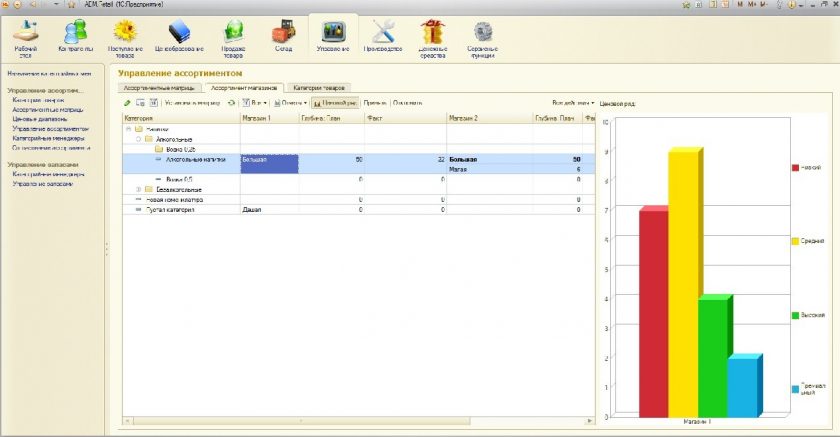Click the tall yellow bar in chart
The width and height of the screenshot is (840, 437).
[x=683, y=284]
